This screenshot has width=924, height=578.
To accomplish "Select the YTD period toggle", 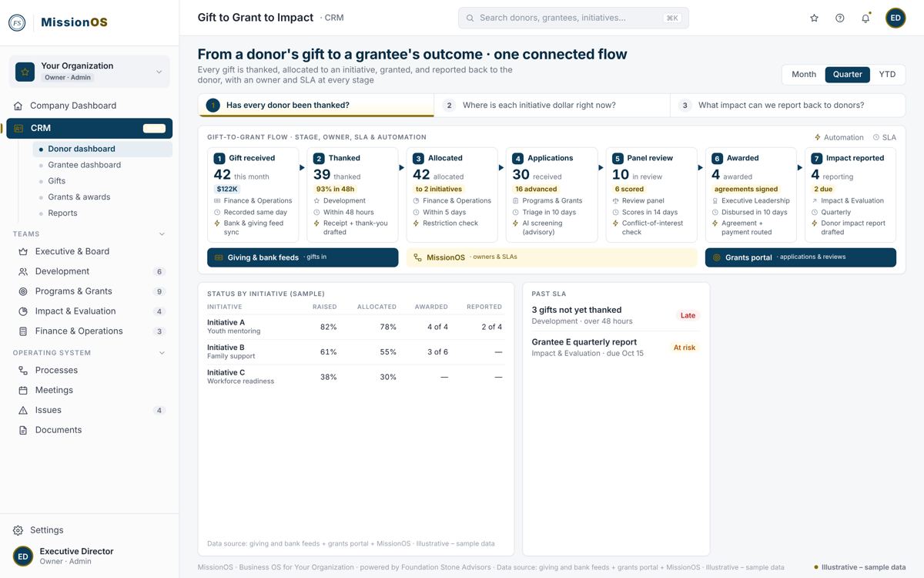I will (x=888, y=75).
